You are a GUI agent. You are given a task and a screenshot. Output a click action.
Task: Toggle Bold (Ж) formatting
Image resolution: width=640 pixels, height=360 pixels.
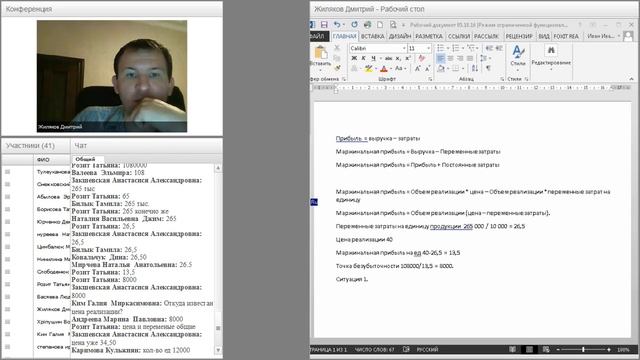click(x=354, y=58)
